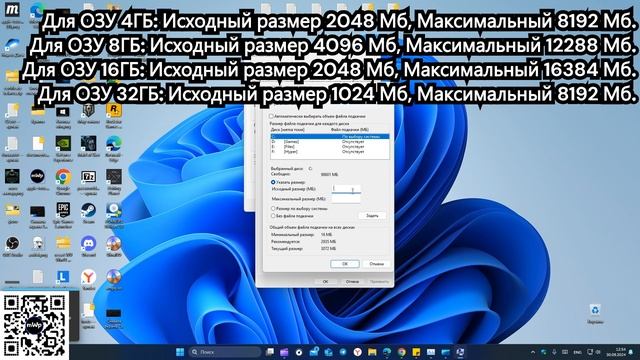Enable automatic paging file size checkbox

click(271, 117)
